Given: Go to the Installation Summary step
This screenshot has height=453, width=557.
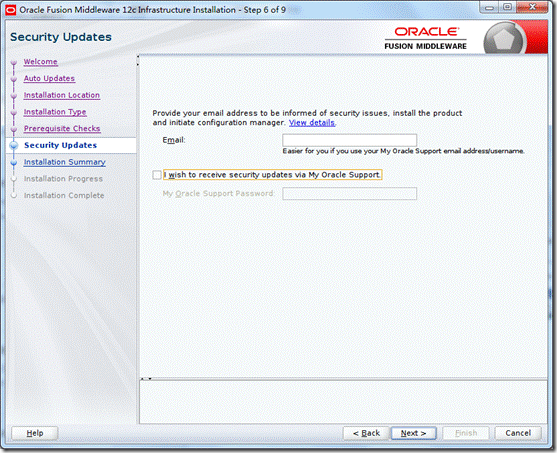Looking at the screenshot, I should pos(65,162).
